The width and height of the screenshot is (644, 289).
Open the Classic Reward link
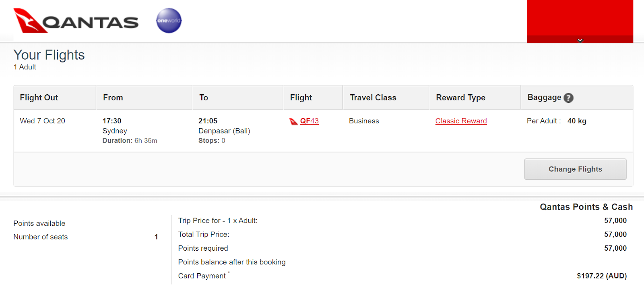tap(461, 121)
